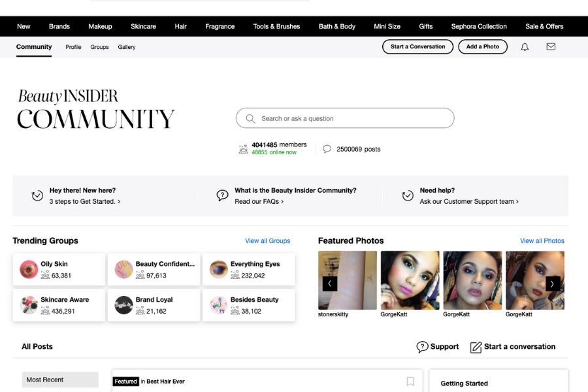588x392 pixels.
Task: Open the Skincare Aware group avatar
Action: click(x=29, y=305)
